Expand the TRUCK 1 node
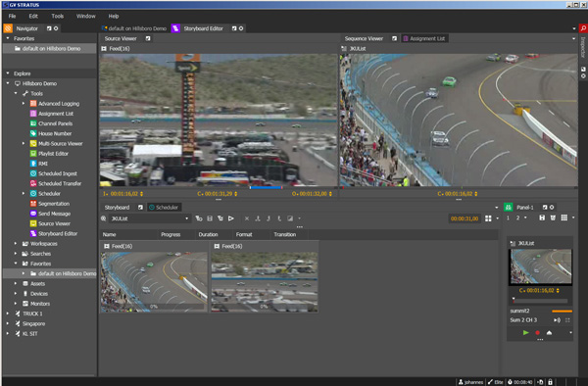588x386 pixels. click(x=8, y=314)
